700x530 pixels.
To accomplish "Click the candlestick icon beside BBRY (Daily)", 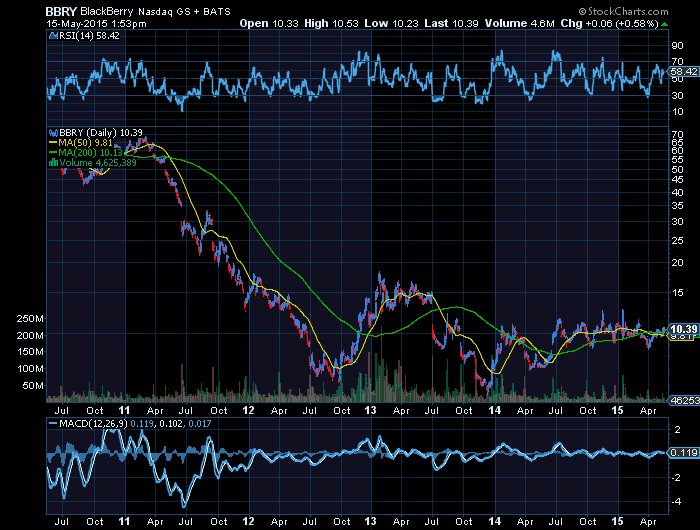I will 54,133.
